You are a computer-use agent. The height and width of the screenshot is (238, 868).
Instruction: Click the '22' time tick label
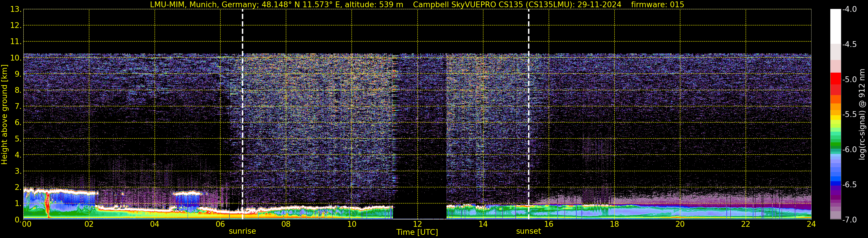click(746, 224)
